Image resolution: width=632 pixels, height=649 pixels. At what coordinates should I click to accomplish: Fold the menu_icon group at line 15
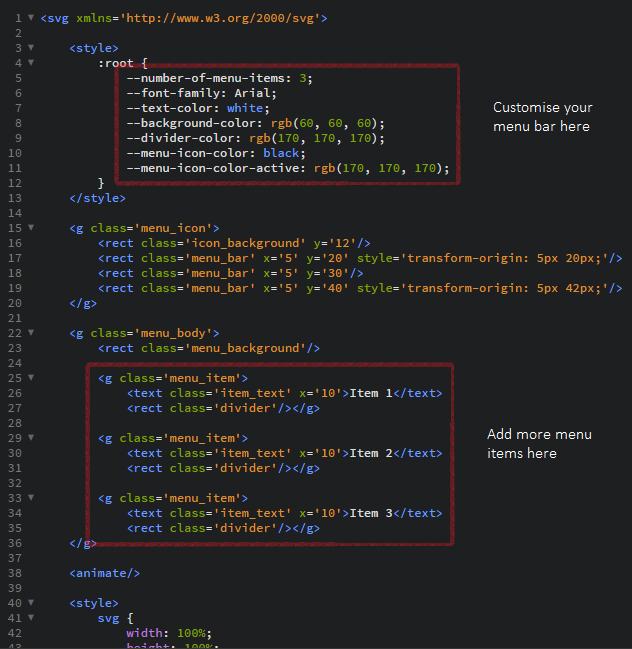(x=32, y=228)
